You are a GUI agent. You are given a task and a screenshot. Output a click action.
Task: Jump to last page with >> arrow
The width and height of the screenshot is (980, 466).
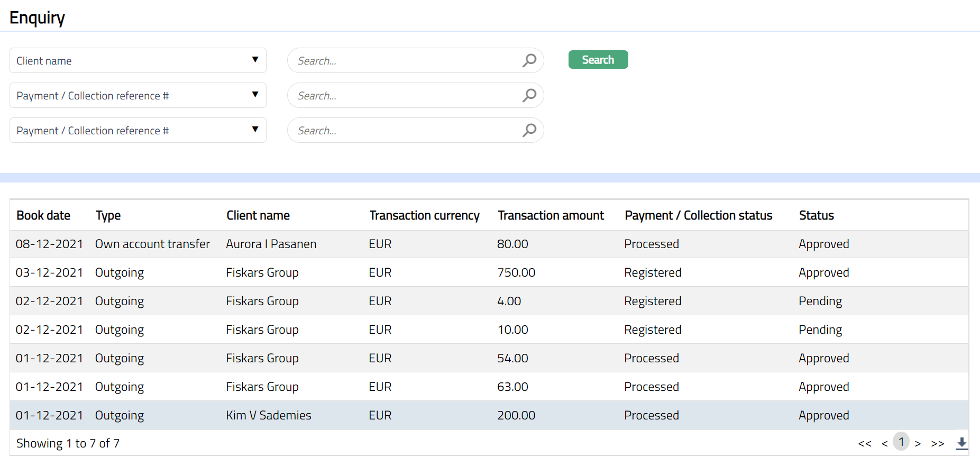(938, 443)
